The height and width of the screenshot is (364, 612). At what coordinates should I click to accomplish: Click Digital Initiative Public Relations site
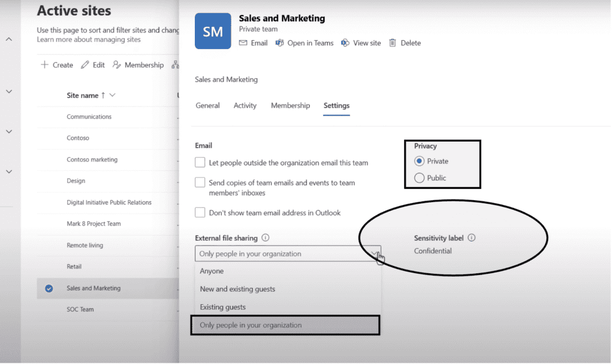pyautogui.click(x=109, y=203)
